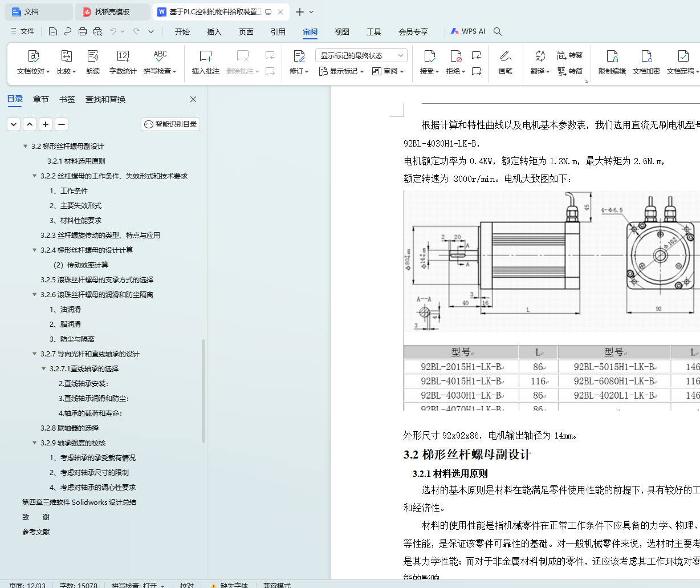Click the collapse-all up chevron button
700x588 pixels.
click(30, 124)
